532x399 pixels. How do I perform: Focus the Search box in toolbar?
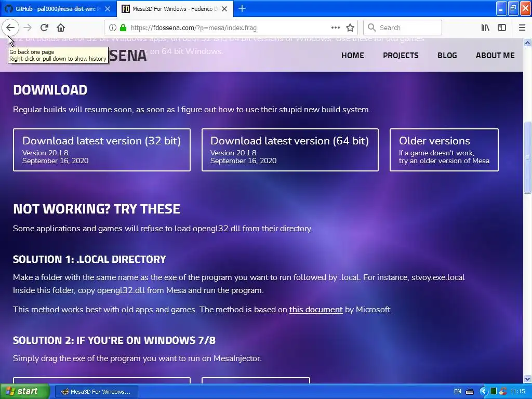click(x=403, y=28)
